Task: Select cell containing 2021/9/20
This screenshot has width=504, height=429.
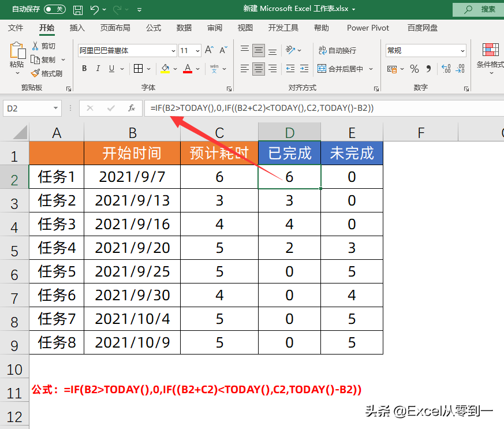Action: pyautogui.click(x=132, y=248)
